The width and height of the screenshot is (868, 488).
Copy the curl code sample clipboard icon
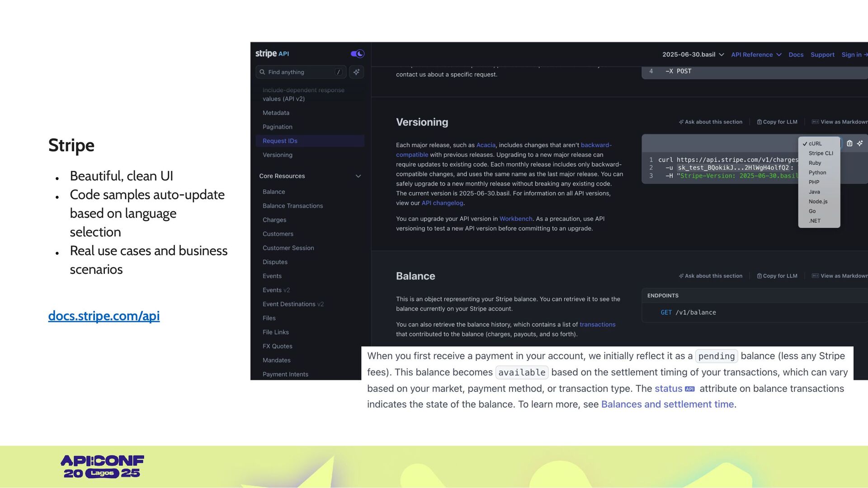tap(849, 143)
